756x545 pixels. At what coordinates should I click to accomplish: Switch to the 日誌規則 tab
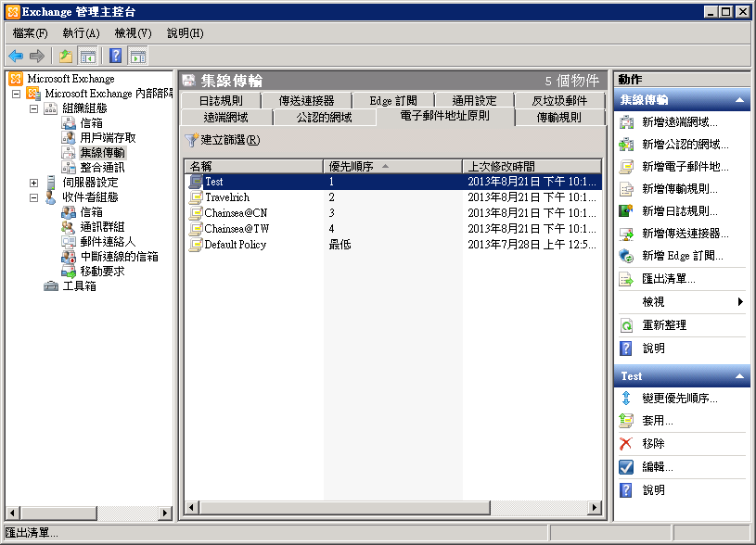coord(221,101)
